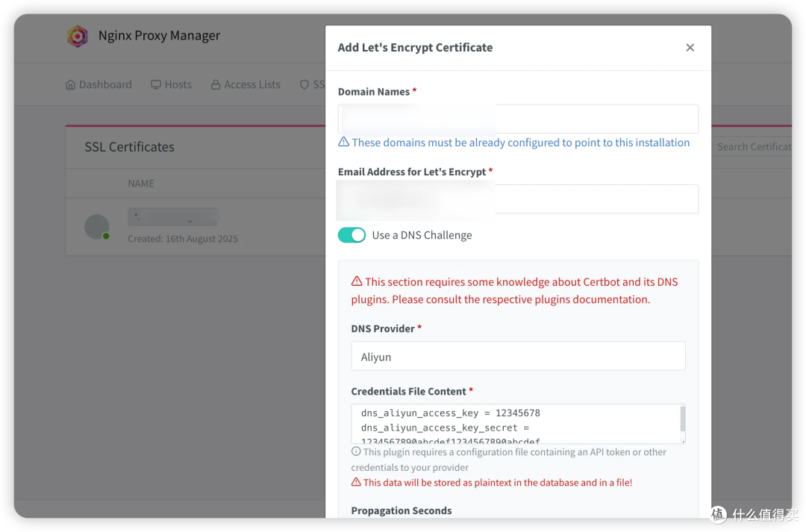The width and height of the screenshot is (806, 532).
Task: Open the DNS Provider dropdown showing Aliyun
Action: [x=518, y=357]
